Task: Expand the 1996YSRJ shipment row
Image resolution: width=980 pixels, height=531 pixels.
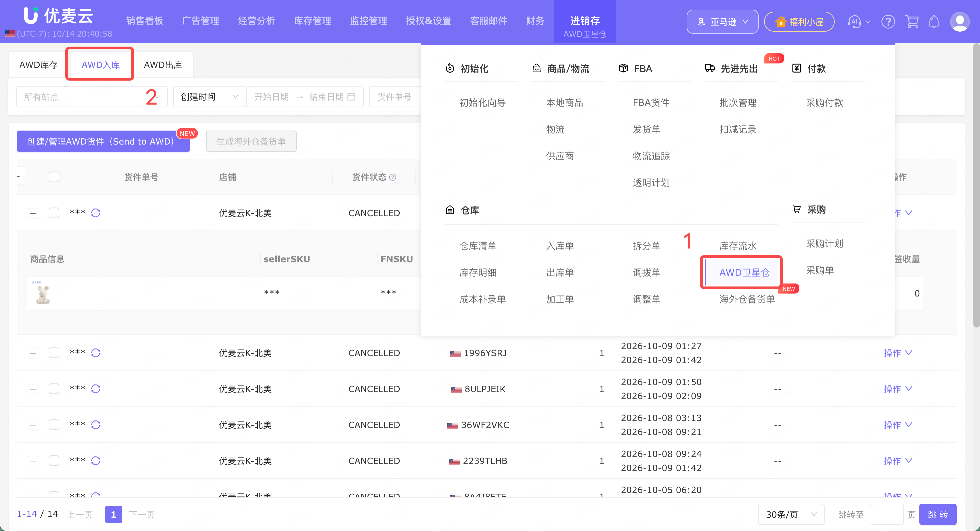Action: (33, 353)
